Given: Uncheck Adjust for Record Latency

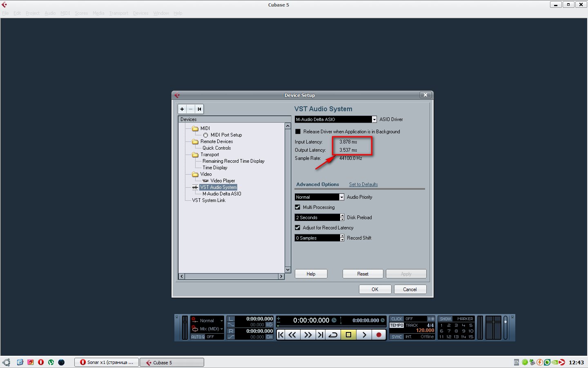Looking at the screenshot, I should (298, 228).
